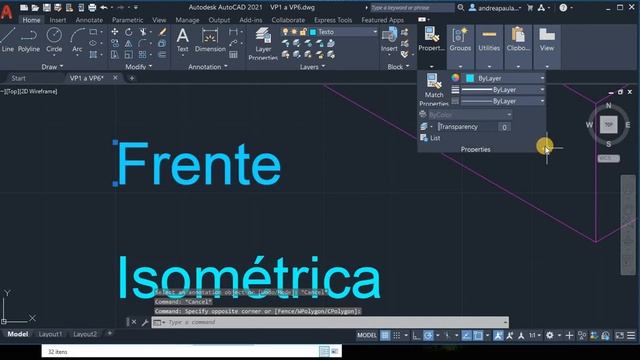
Task: Select the Rotate tool in Modify
Action: pos(129,32)
